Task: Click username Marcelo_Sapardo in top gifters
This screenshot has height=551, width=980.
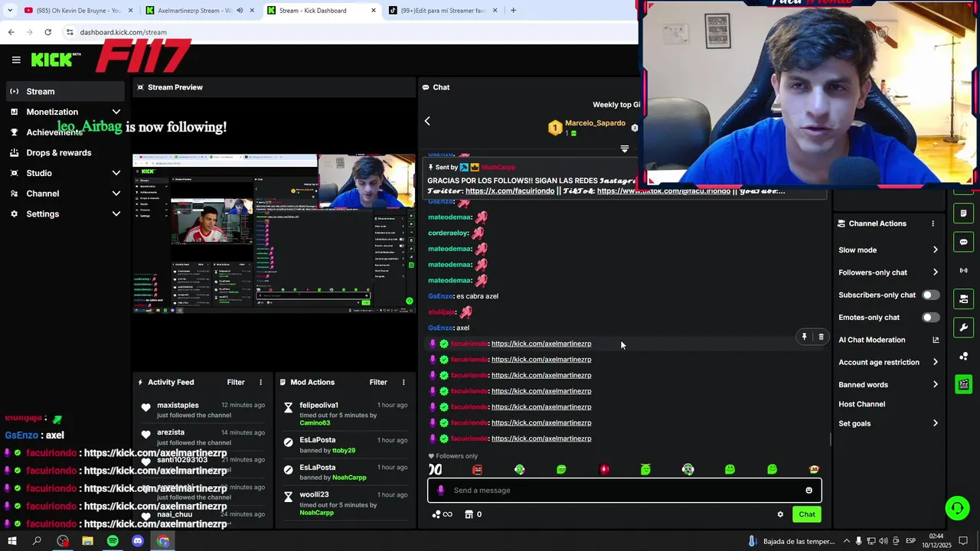Action: click(595, 123)
